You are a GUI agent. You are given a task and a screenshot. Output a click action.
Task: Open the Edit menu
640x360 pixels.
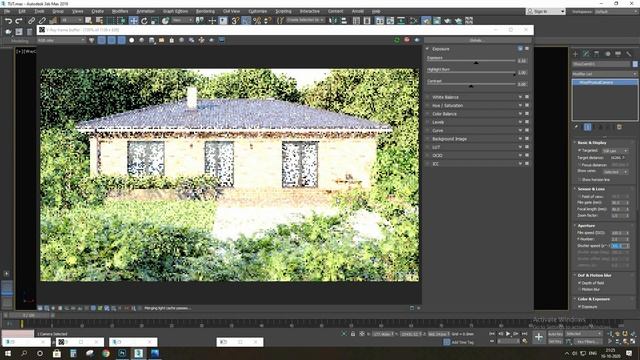pyautogui.click(x=22, y=11)
